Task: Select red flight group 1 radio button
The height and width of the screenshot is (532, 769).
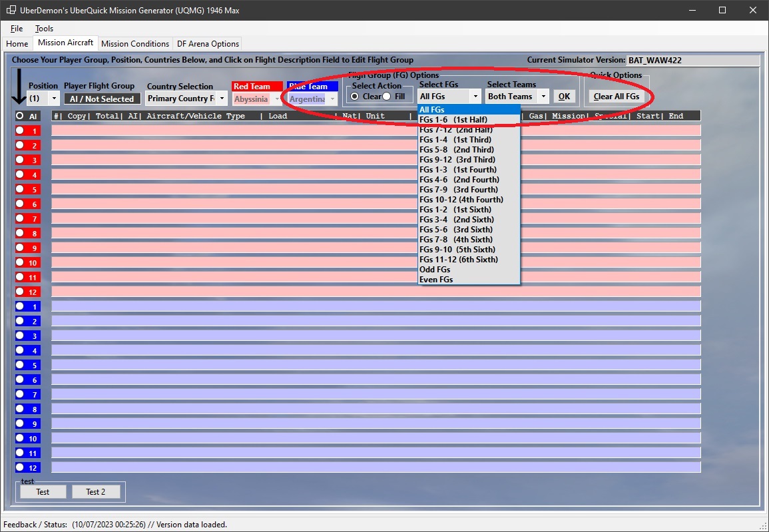Action: [x=19, y=131]
